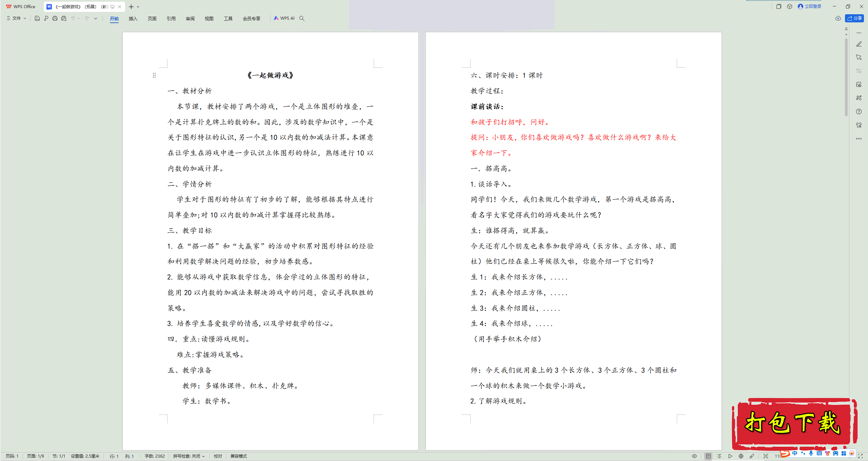Open the 工具 ribbon tab
The width and height of the screenshot is (868, 461).
click(228, 18)
